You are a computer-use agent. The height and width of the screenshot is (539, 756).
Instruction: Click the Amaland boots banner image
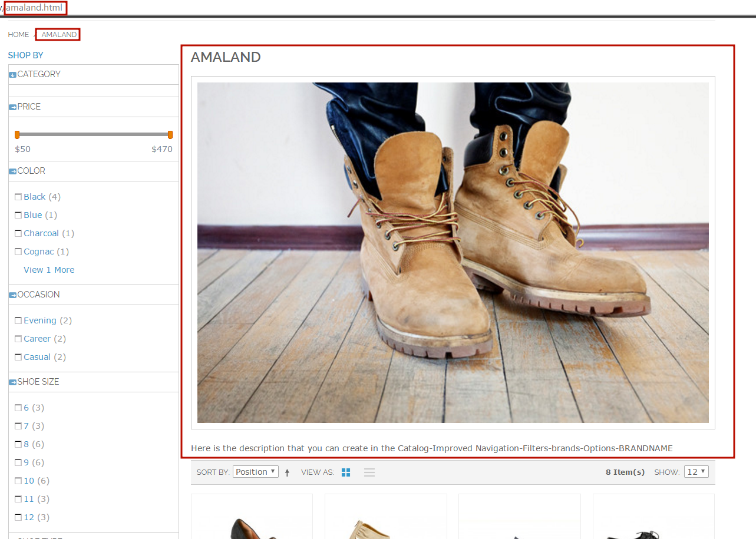coord(453,252)
